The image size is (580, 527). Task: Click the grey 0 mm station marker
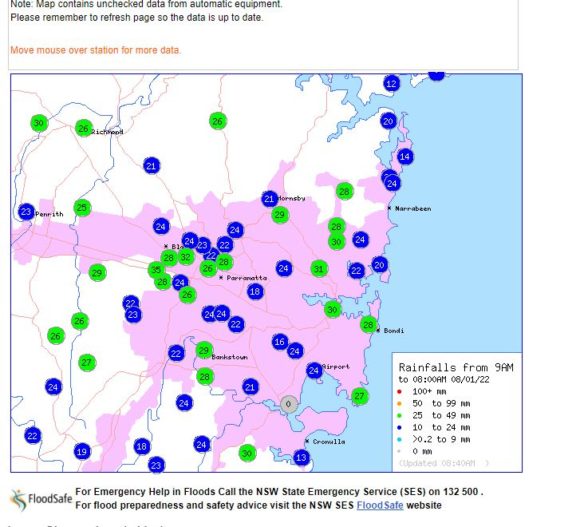[289, 404]
